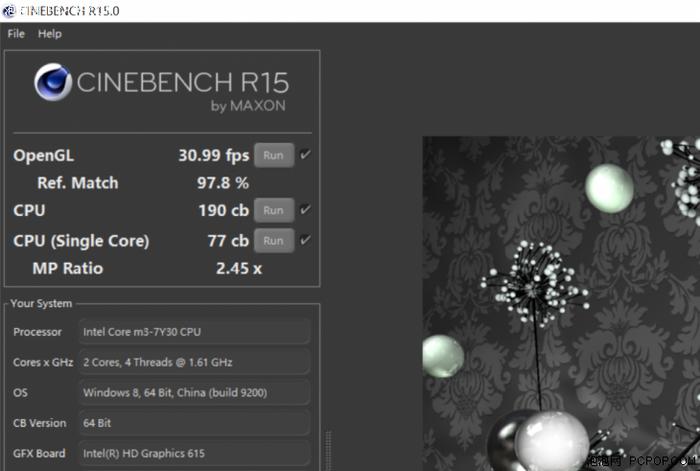Click the CB Version label
Screen dimensions: 700x471
pos(40,423)
